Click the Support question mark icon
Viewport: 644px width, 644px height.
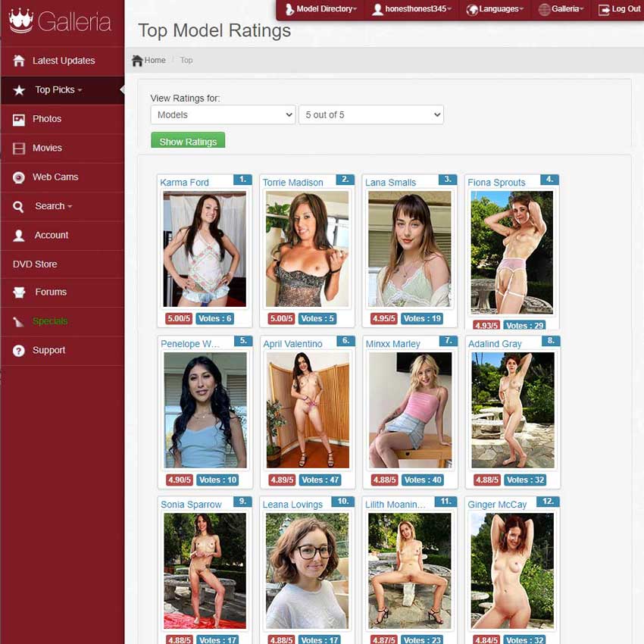(19, 351)
